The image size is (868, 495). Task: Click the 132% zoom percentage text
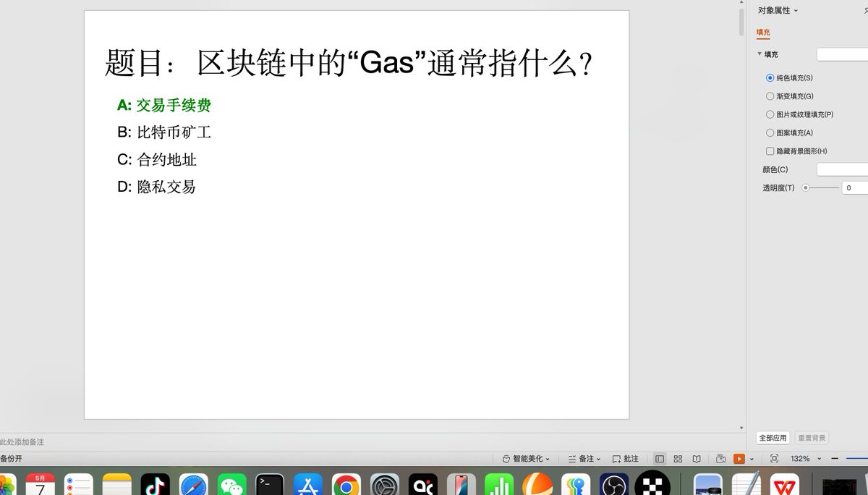click(800, 459)
